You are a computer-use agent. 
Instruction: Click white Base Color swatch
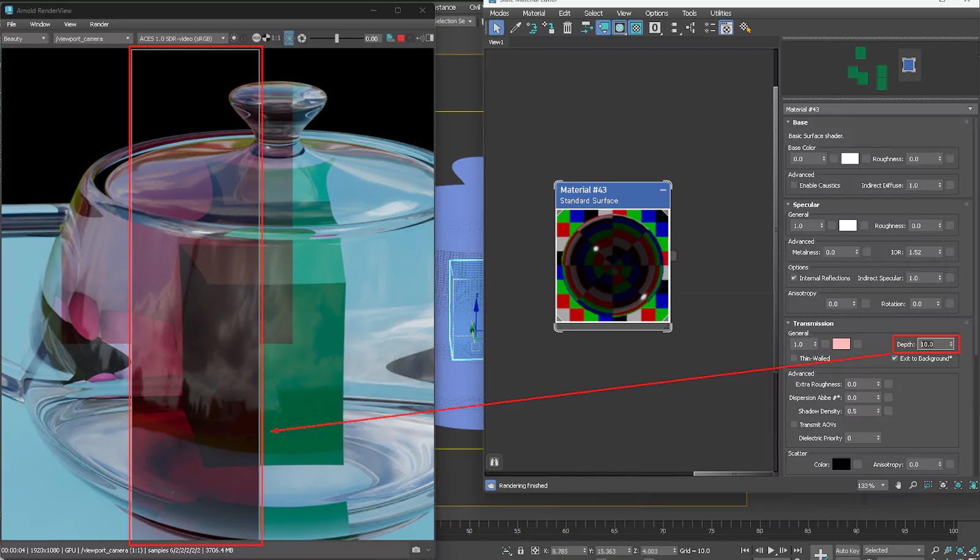[850, 159]
